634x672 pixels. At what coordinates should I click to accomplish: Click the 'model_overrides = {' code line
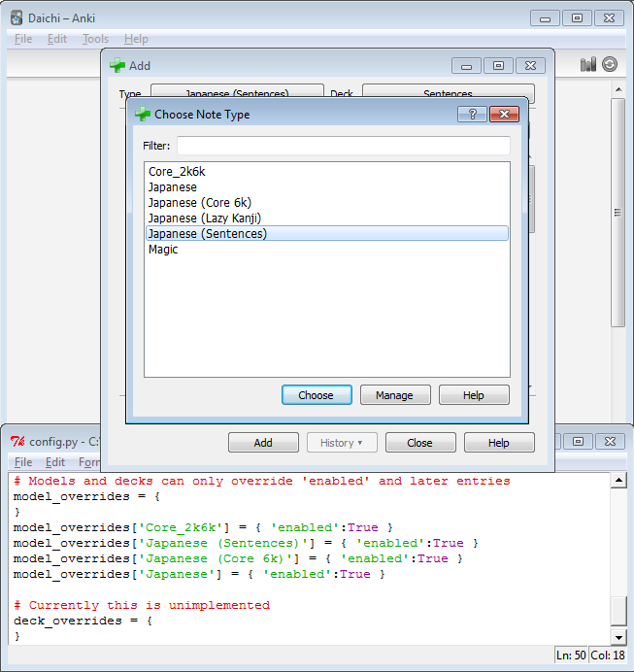pos(87,496)
